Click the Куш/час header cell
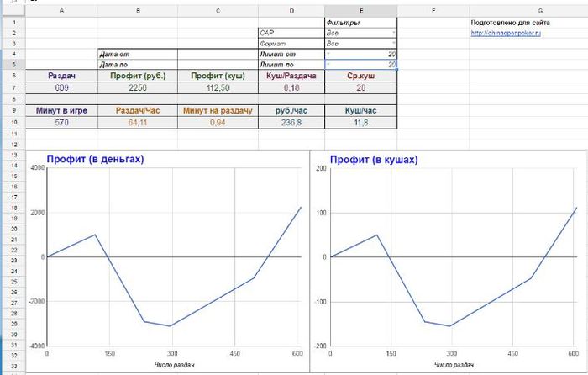Screen dimensions: 588x375 tap(360, 111)
